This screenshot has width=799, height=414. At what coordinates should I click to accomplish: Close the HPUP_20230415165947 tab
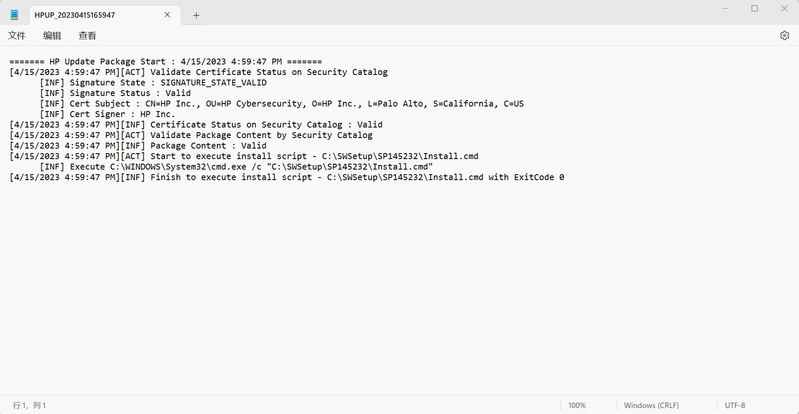point(169,15)
